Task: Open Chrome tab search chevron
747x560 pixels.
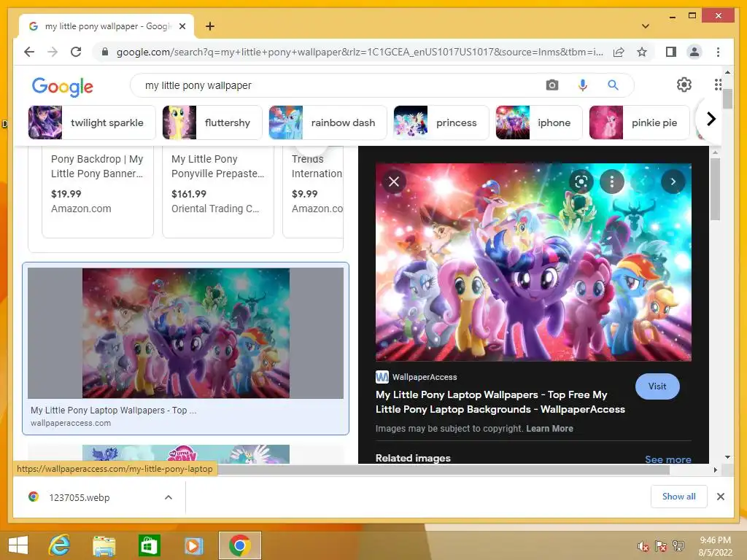Action: [x=645, y=26]
